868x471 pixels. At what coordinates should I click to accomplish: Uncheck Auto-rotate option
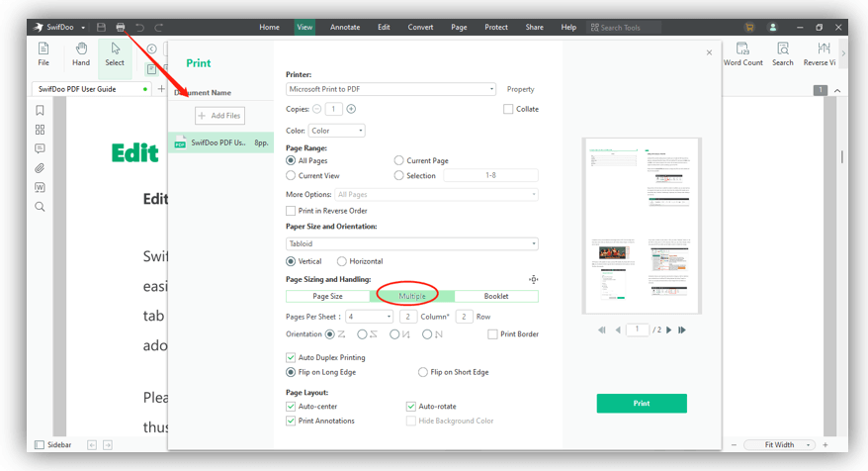tap(410, 406)
